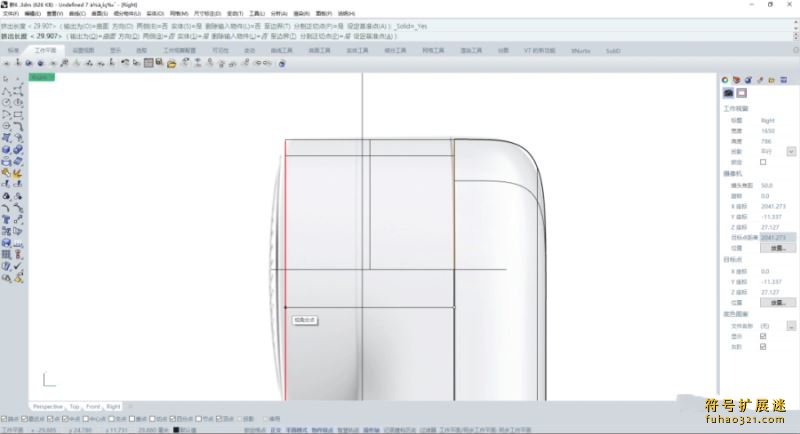Screen dimensions: 800x434
Task: Click the 目标点距离 value field
Action: pos(778,238)
